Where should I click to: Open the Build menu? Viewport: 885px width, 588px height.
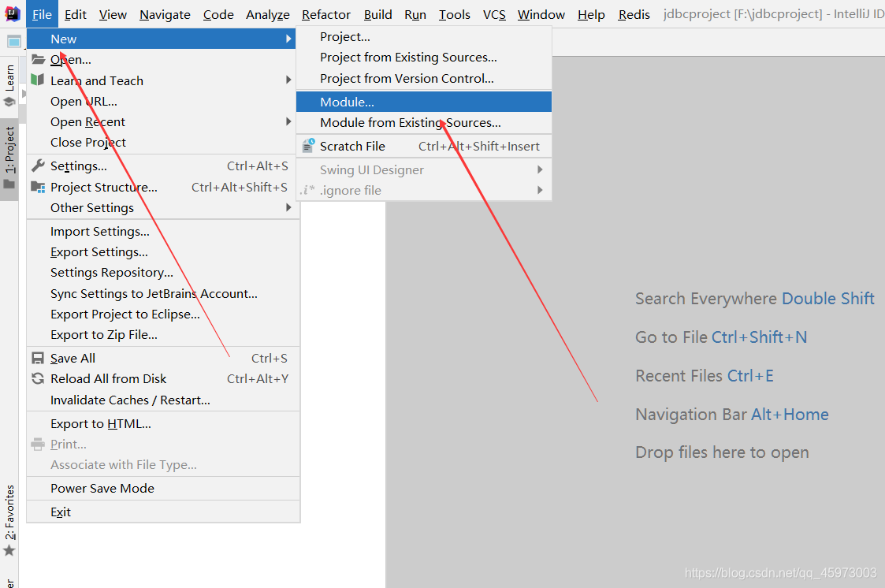[377, 14]
